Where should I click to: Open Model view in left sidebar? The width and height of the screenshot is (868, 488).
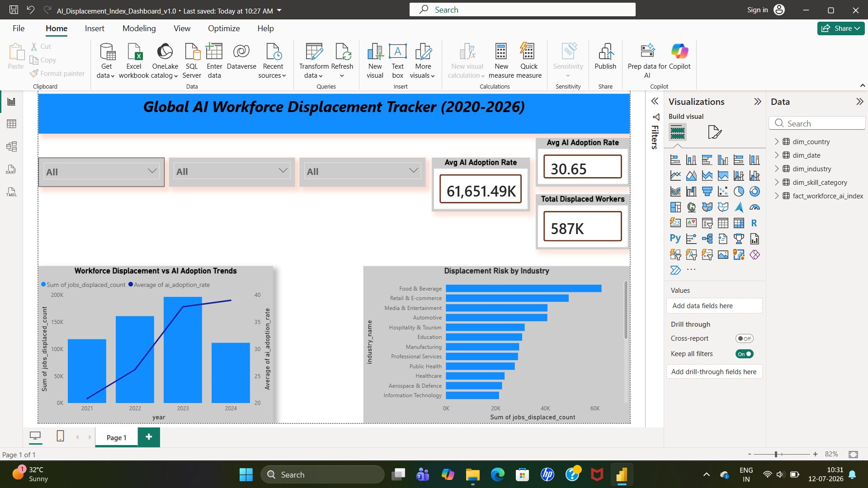click(11, 146)
